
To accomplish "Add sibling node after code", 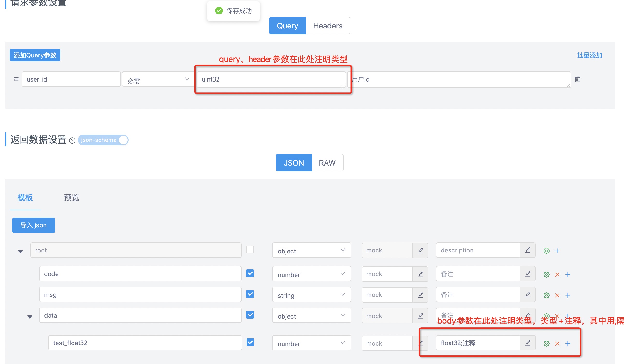I will 568,275.
